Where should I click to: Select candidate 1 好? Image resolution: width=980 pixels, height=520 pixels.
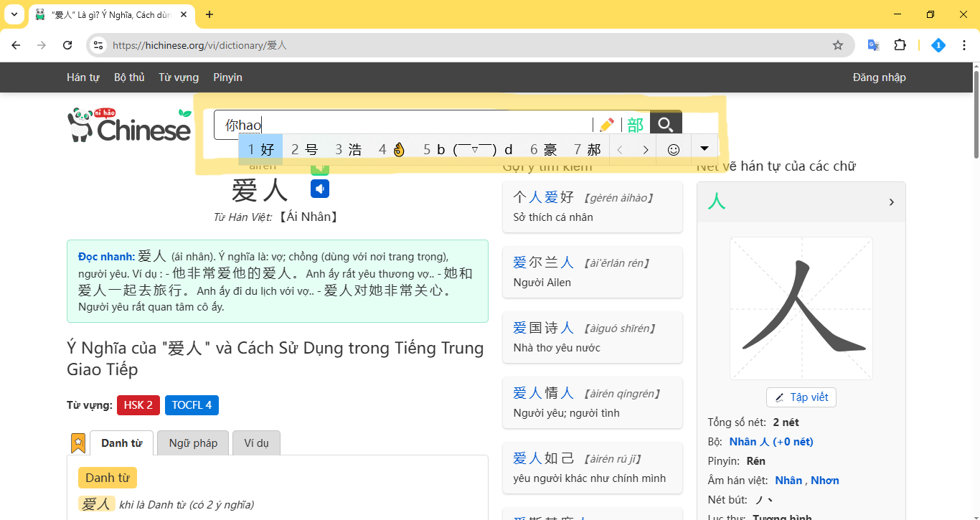click(x=261, y=149)
